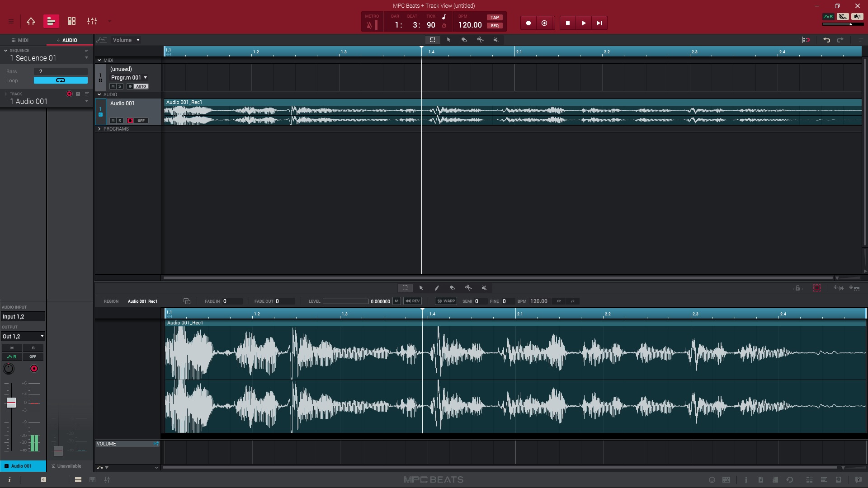Viewport: 868px width, 488px height.
Task: Click the Bars value field
Action: pyautogui.click(x=61, y=71)
